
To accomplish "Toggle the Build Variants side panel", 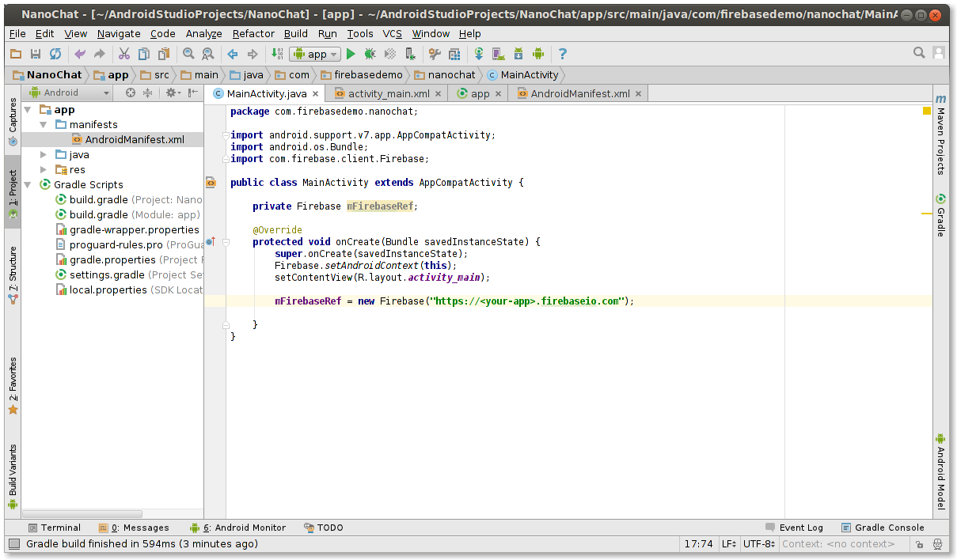I will tap(13, 476).
